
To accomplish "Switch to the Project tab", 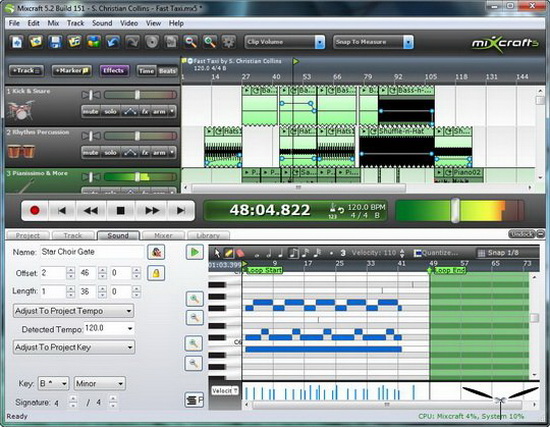I will [x=28, y=235].
